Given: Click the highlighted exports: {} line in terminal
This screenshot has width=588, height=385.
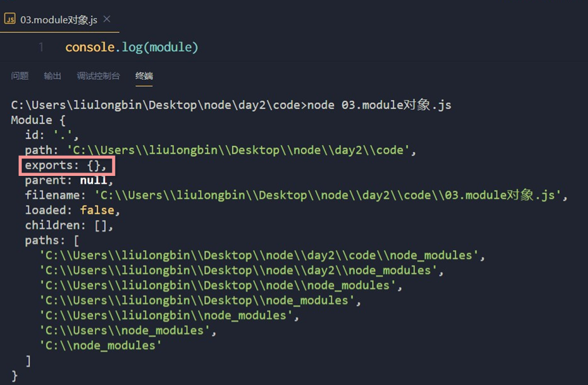Looking at the screenshot, I should click(x=66, y=165).
